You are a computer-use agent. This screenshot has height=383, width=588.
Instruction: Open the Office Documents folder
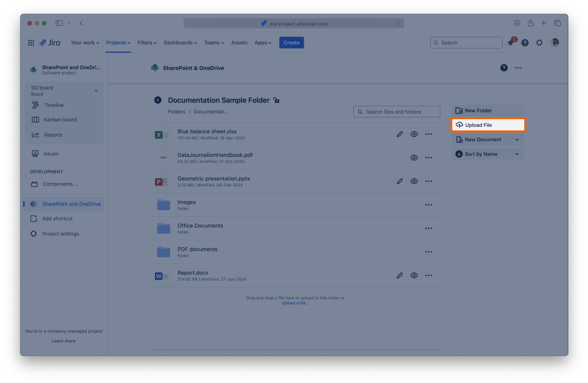pyautogui.click(x=200, y=226)
